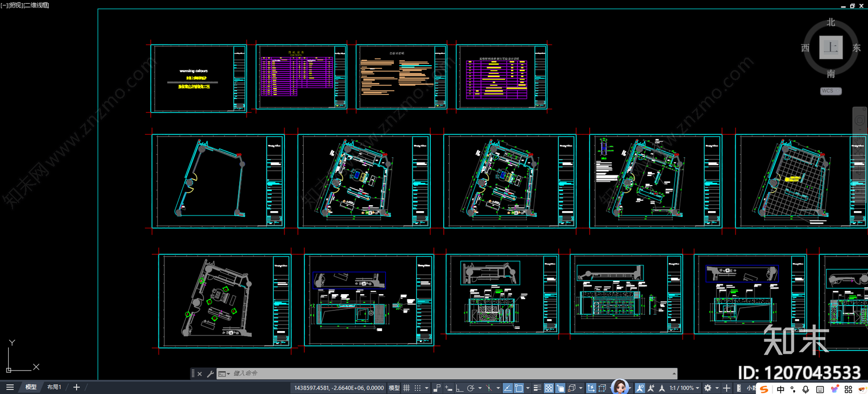
Task: Open the WCS coordinate system dropdown
Action: coord(831,91)
